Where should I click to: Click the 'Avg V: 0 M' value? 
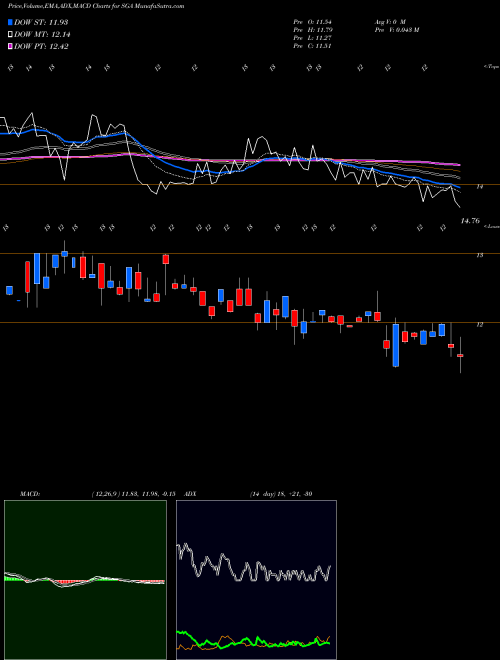tap(390, 21)
